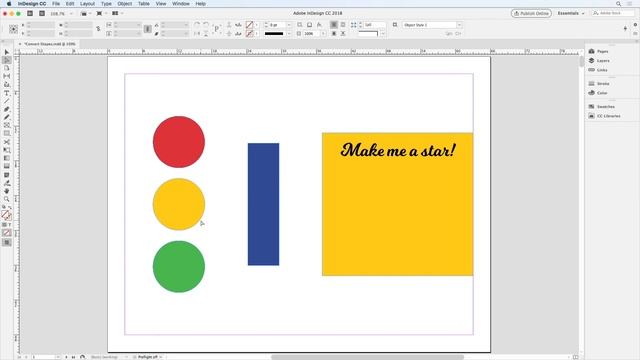Select the Gap tool
Image resolution: width=640 pixels, height=360 pixels.
click(7, 76)
